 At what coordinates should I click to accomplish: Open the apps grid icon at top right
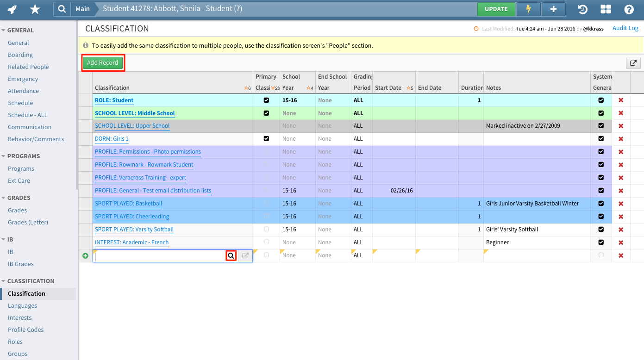[606, 9]
